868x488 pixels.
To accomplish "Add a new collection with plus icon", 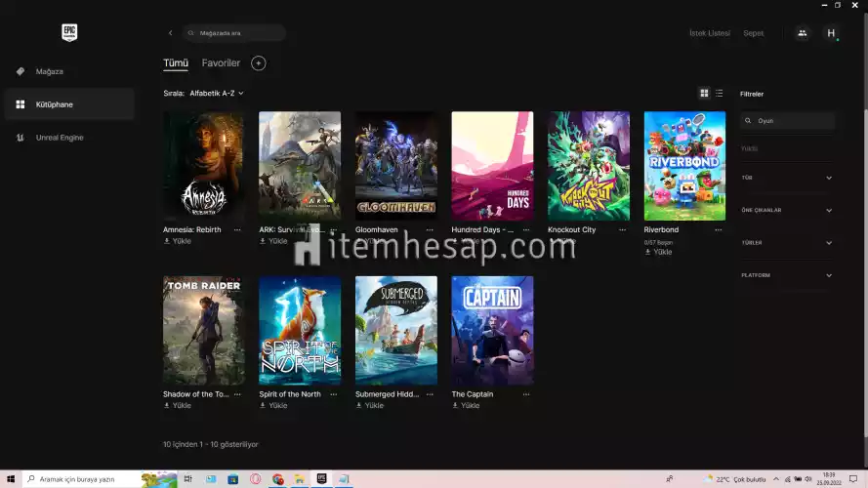I will [258, 63].
